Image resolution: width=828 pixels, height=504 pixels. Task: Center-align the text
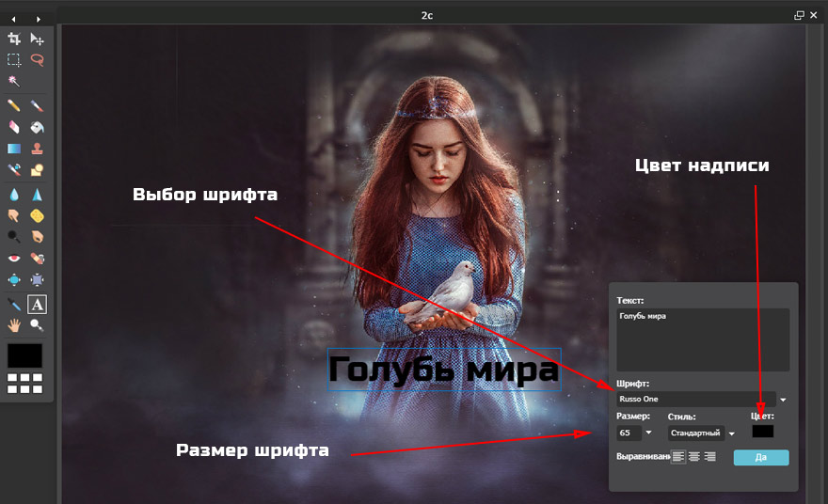tap(694, 457)
